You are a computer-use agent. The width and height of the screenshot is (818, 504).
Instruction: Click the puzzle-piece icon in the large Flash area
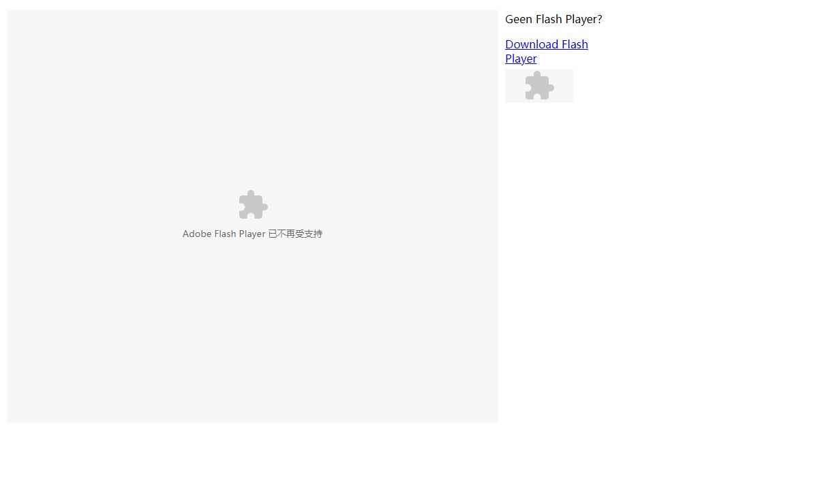[x=253, y=205]
